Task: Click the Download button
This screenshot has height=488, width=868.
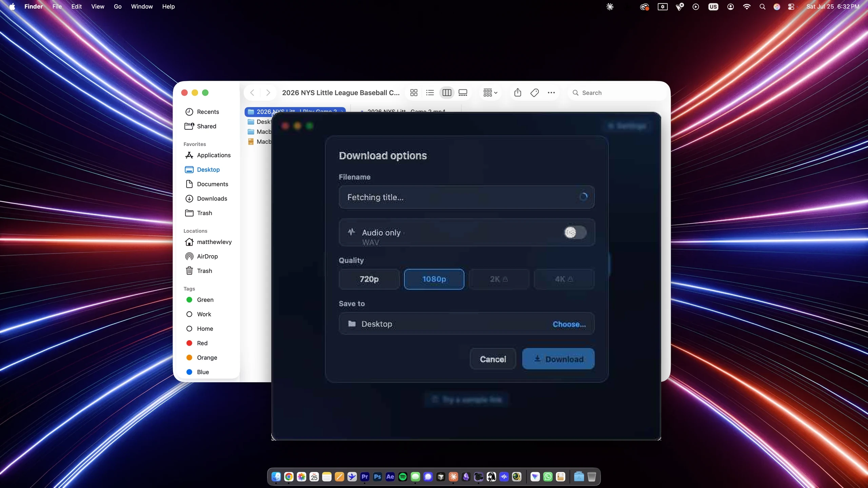Action: click(x=558, y=359)
